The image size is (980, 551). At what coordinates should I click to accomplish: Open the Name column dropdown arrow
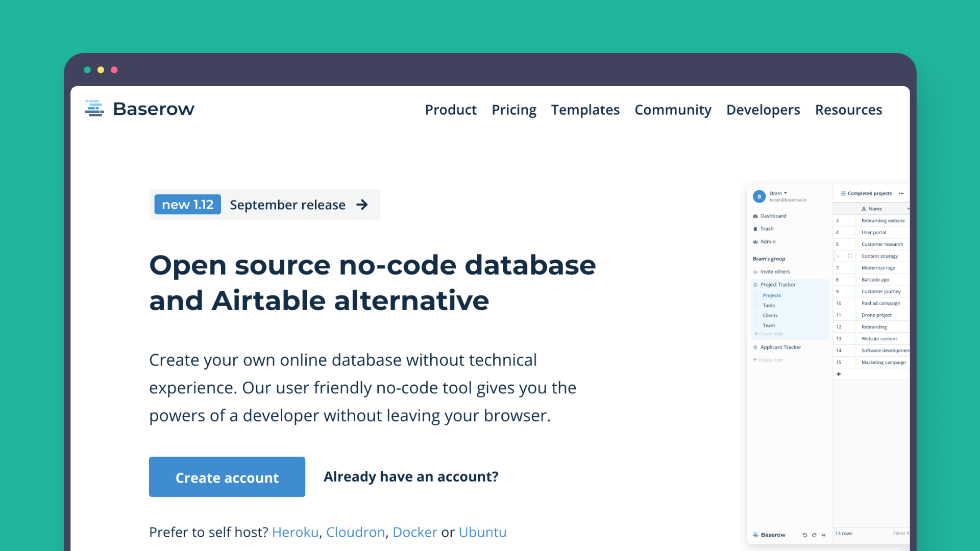tap(909, 208)
